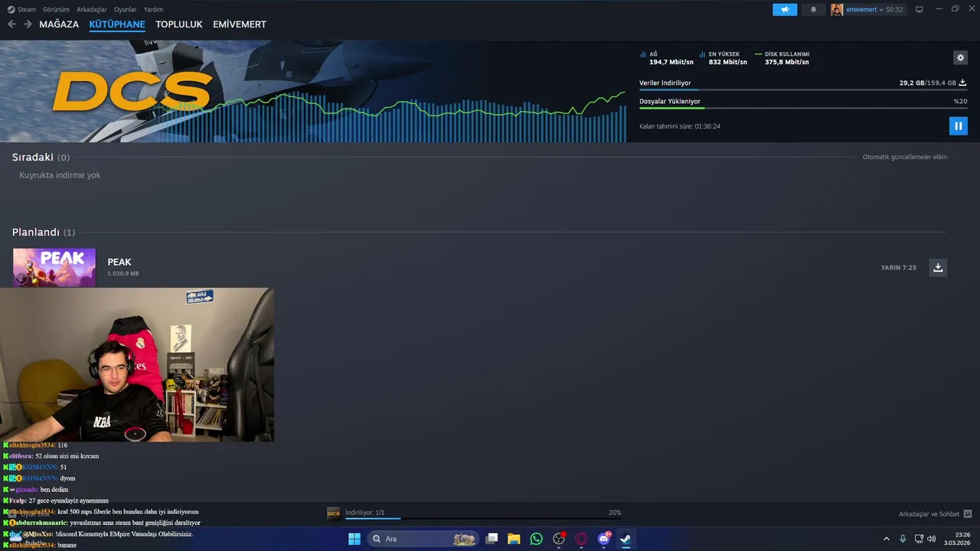The image size is (980, 551).
Task: Show hidden system tray icons
Action: pos(887,539)
